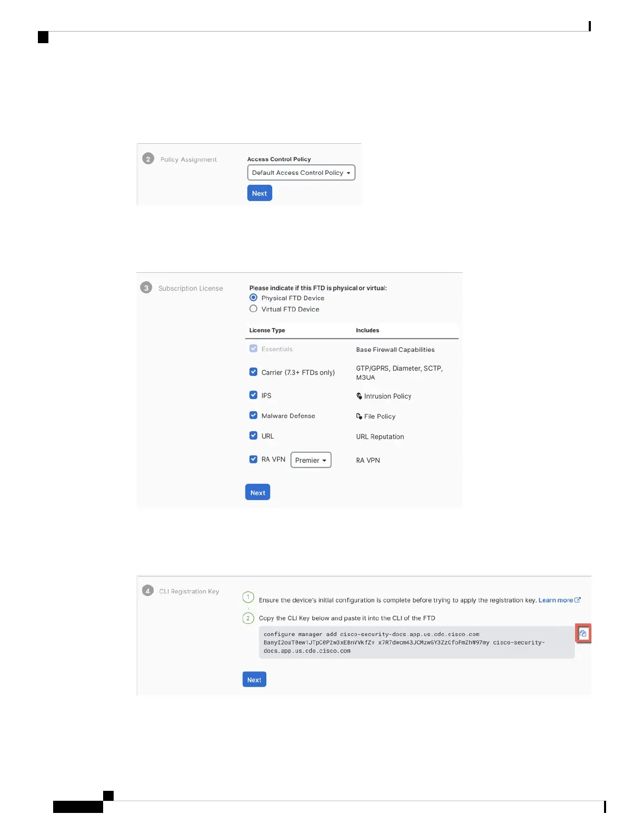Open the Default Access Control Policy dropdown
The image size is (644, 834).
click(301, 173)
